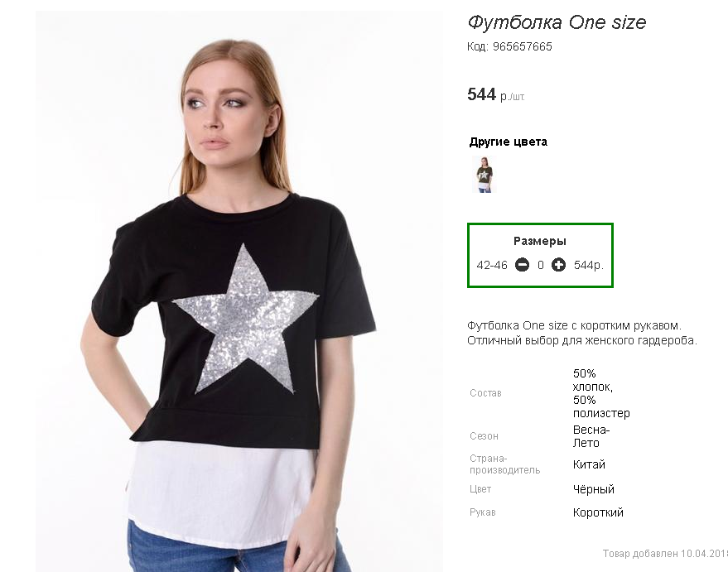Decrease quantity with the minus icon
This screenshot has height=572, width=728.
[522, 265]
